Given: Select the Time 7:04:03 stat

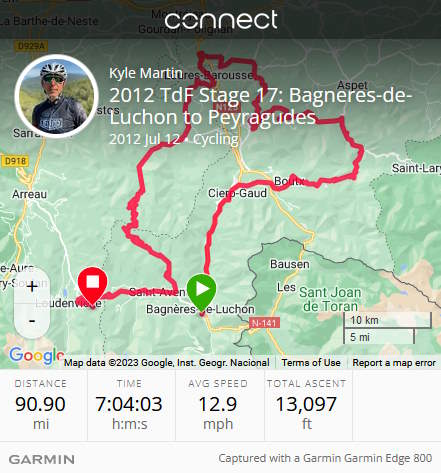Looking at the screenshot, I should pyautogui.click(x=129, y=405).
